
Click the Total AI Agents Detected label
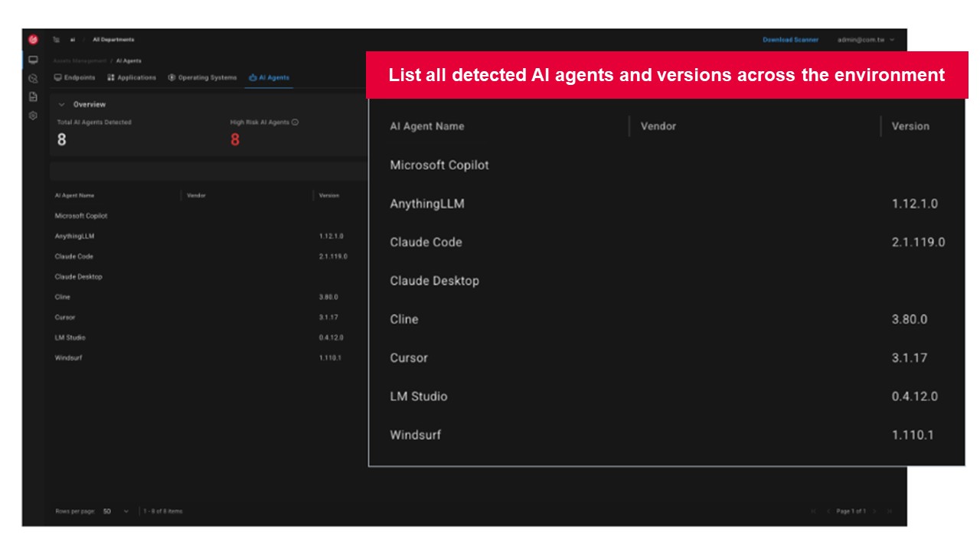94,122
